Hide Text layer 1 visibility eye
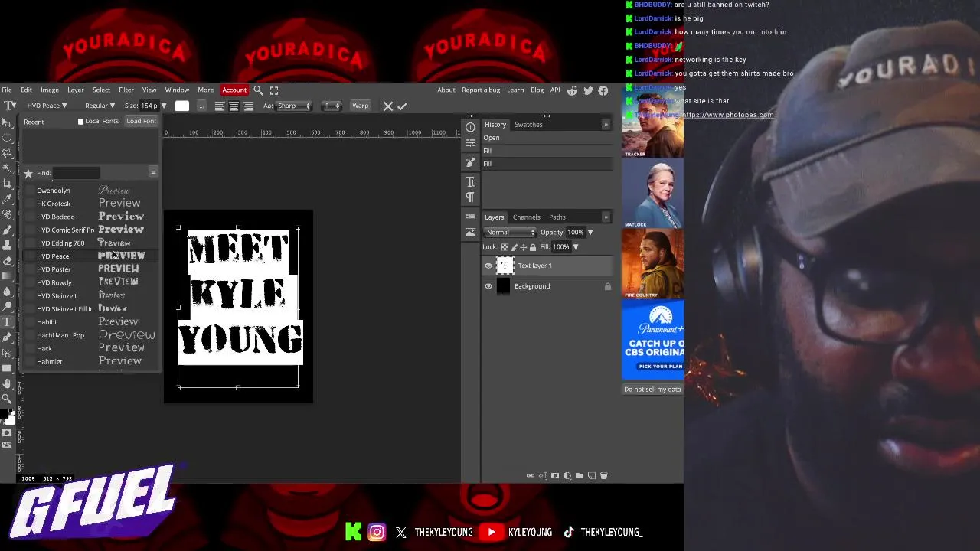980x551 pixels. click(x=488, y=266)
